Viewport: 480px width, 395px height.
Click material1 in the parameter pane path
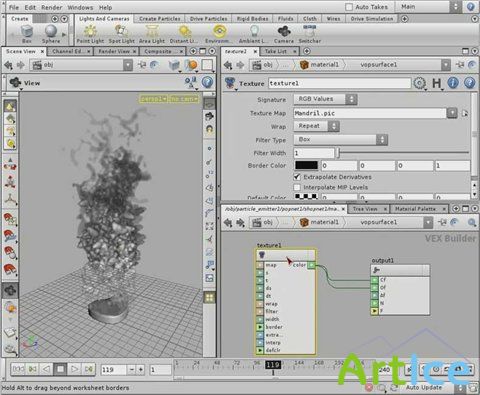320,65
